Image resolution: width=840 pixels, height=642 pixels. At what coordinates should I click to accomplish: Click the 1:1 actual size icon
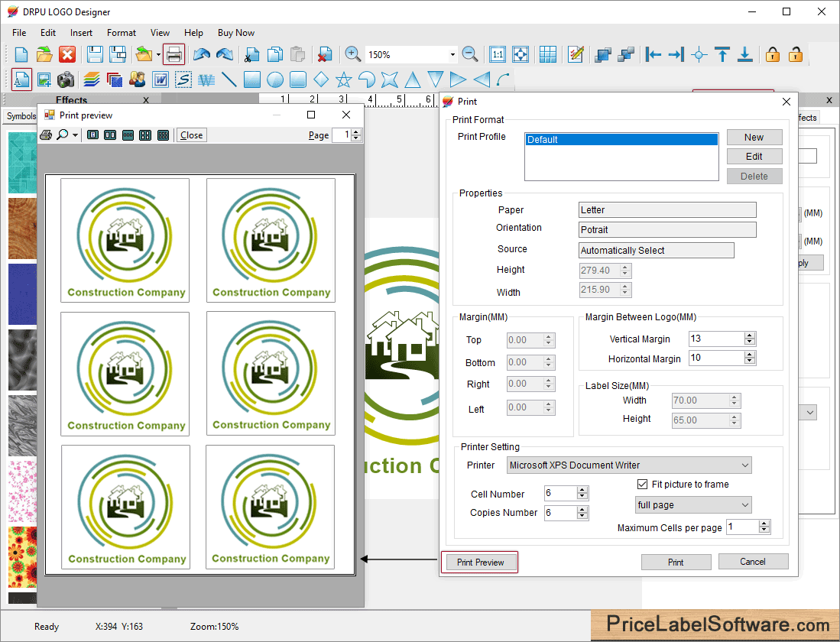coord(498,55)
